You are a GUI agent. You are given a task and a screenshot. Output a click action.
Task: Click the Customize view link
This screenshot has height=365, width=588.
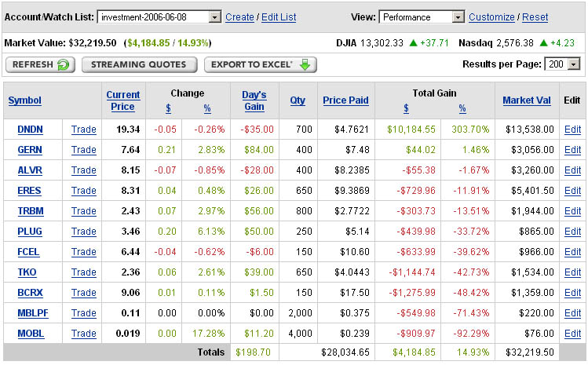coord(491,17)
